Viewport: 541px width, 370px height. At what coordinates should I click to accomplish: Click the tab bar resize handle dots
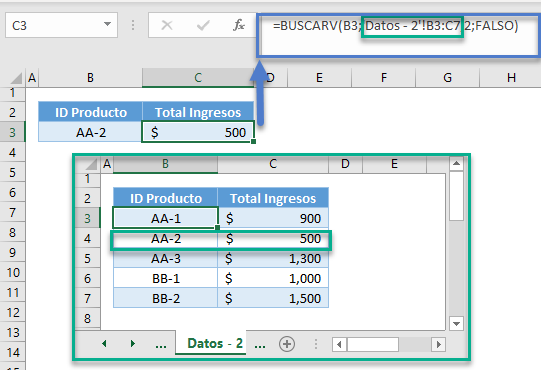[316, 344]
